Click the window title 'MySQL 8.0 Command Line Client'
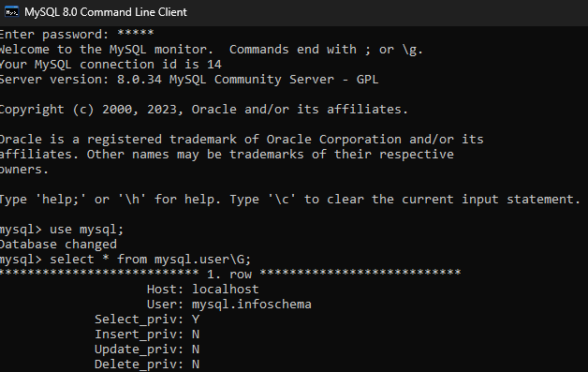 (106, 12)
